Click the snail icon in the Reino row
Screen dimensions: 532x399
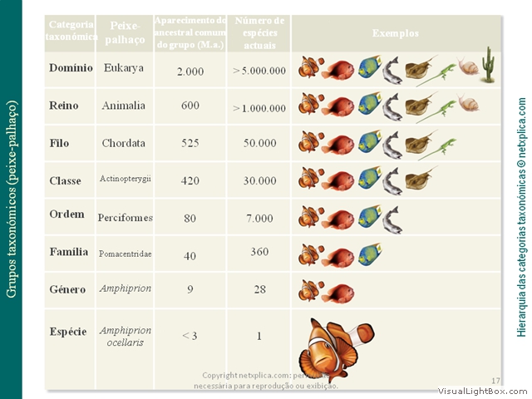(468, 102)
